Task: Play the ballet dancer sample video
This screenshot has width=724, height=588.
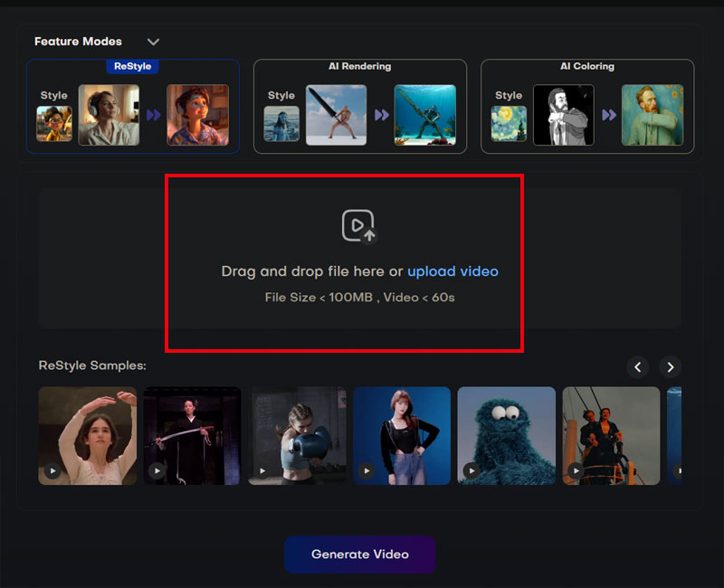Action: pos(52,470)
